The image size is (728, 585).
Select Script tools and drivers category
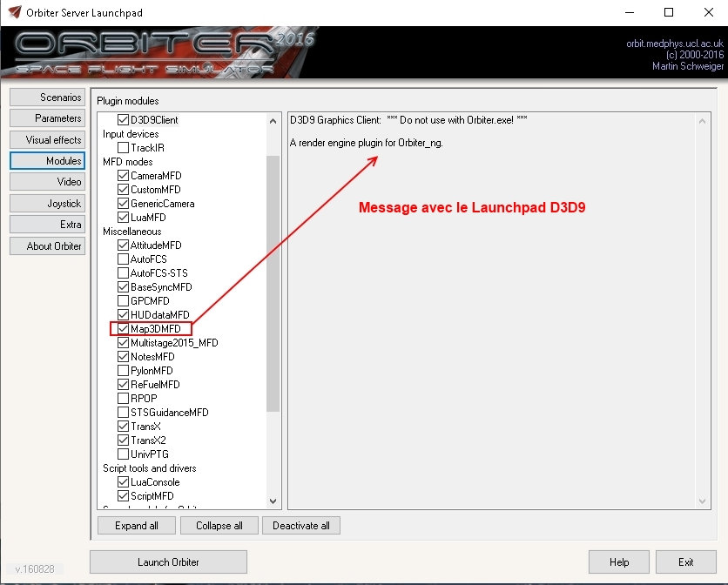(x=150, y=468)
